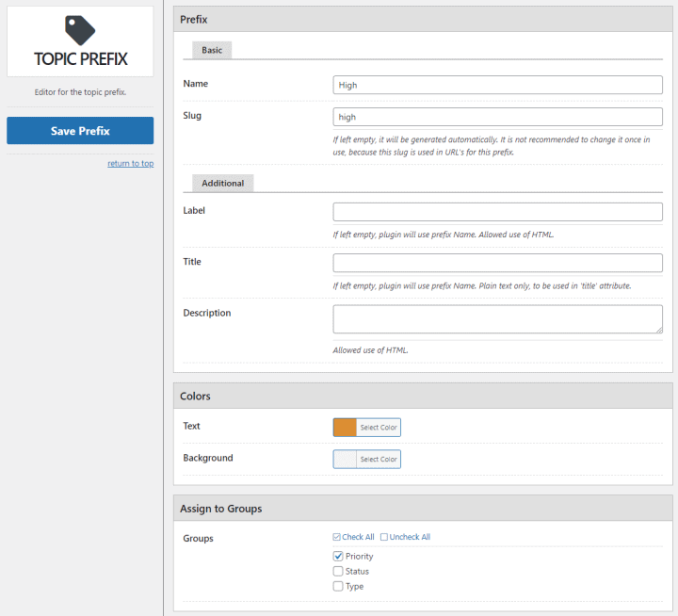
Task: Click into the Description text area
Action: pos(498,319)
